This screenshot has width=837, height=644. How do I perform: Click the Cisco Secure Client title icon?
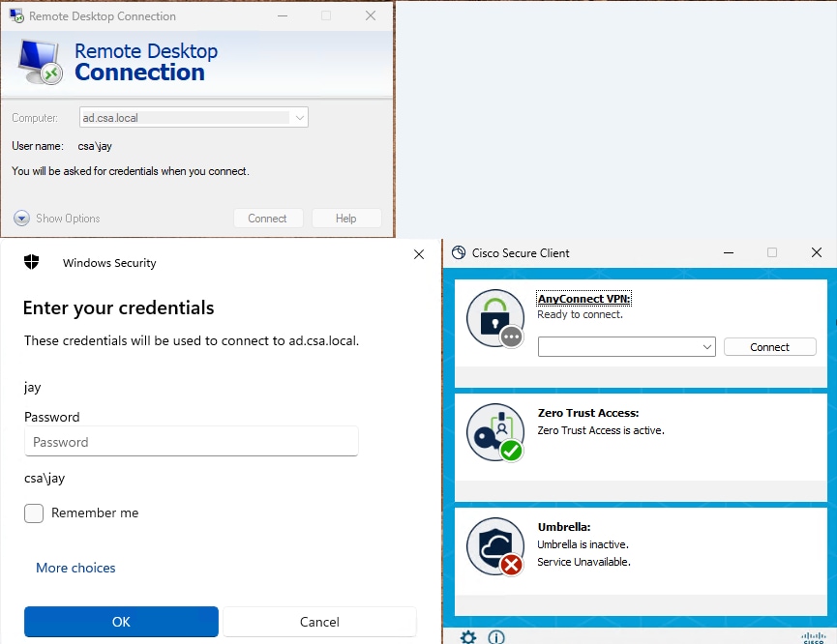459,253
